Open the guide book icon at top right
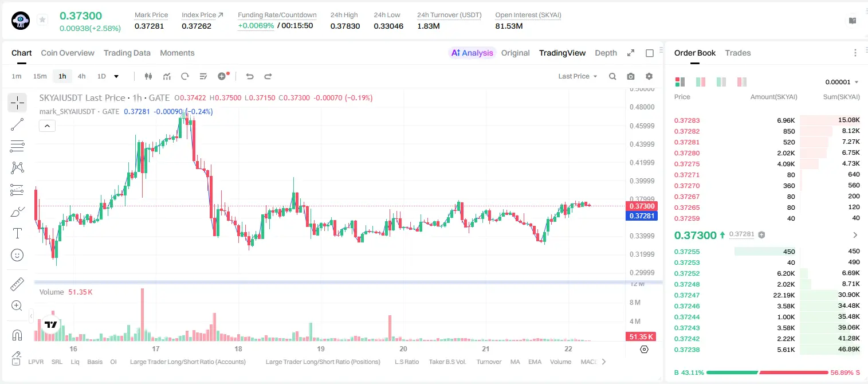Viewport: 868px width, 384px height. click(853, 21)
